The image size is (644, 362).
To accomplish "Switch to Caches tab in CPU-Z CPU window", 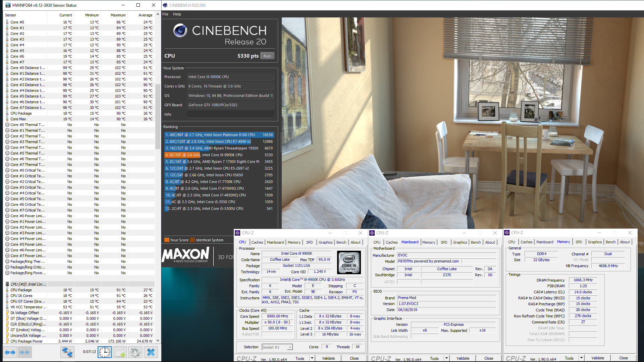I will 257,242.
